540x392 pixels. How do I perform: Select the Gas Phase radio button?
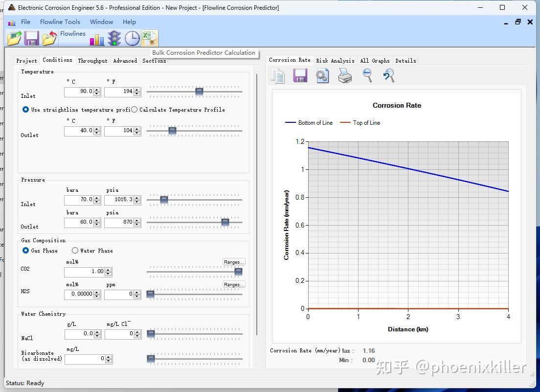point(25,251)
